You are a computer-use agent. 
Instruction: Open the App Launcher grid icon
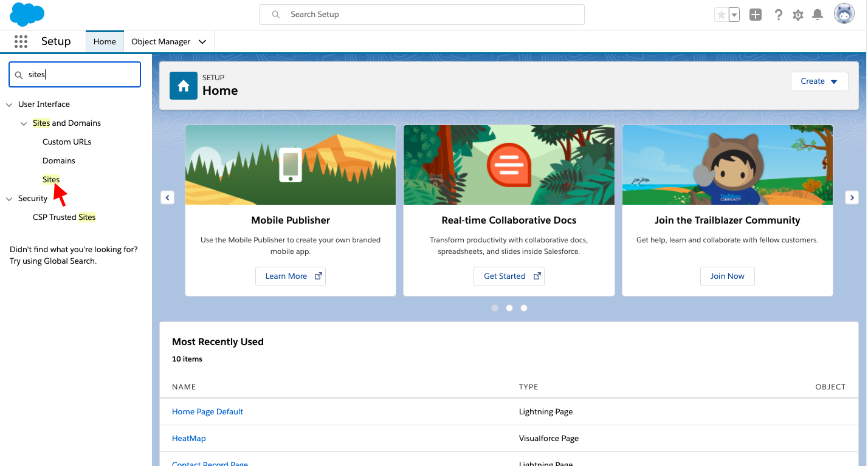[21, 41]
